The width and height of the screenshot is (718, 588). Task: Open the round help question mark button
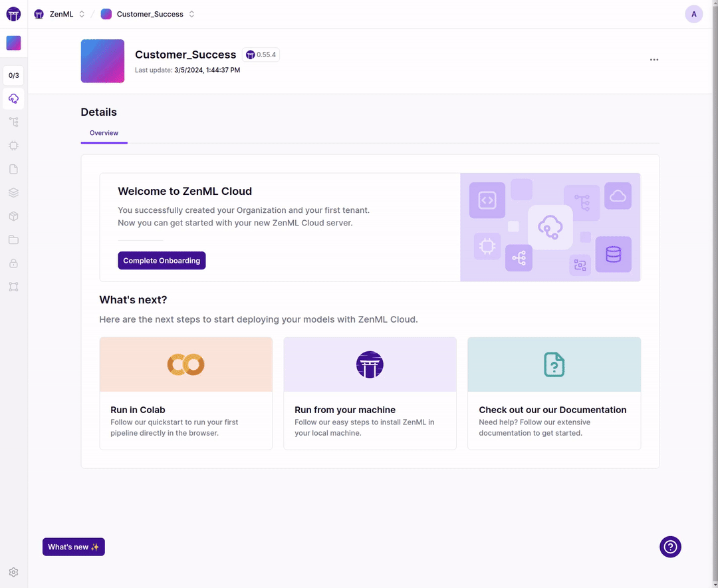[670, 547]
